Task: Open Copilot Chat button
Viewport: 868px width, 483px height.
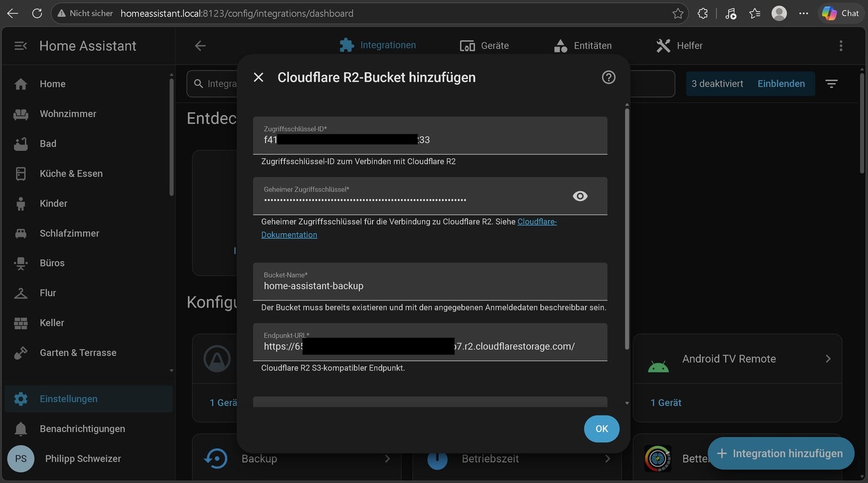Action: coord(840,13)
